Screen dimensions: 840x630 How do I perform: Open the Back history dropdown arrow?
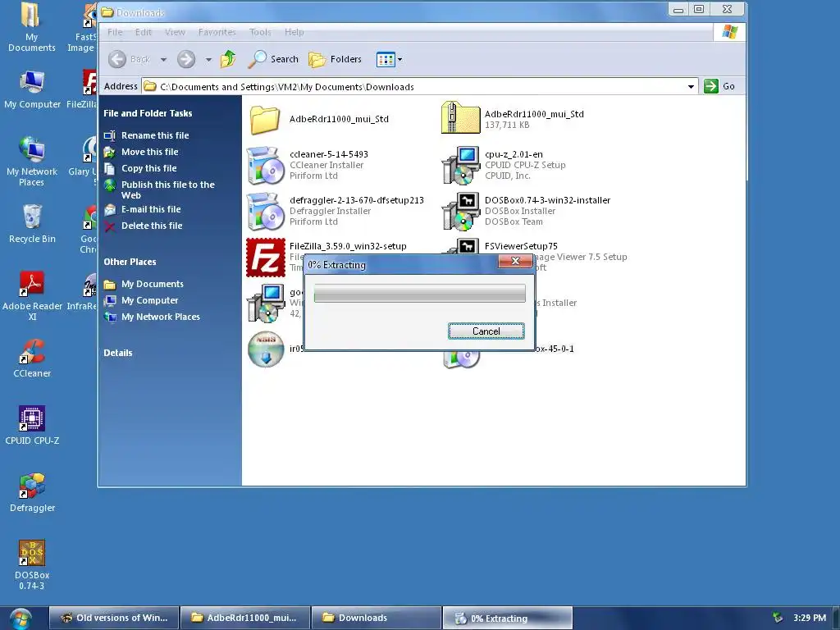click(163, 59)
